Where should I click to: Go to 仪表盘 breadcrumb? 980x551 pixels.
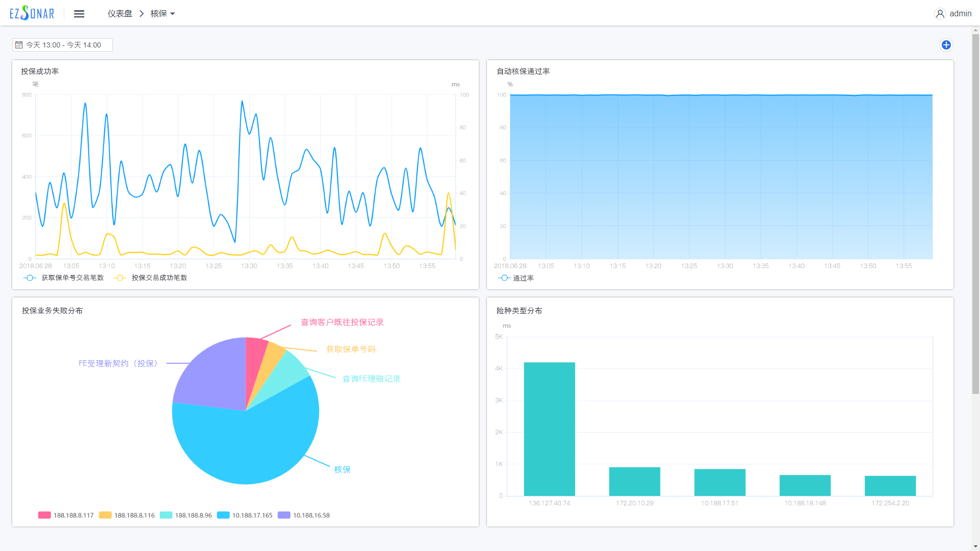click(119, 14)
